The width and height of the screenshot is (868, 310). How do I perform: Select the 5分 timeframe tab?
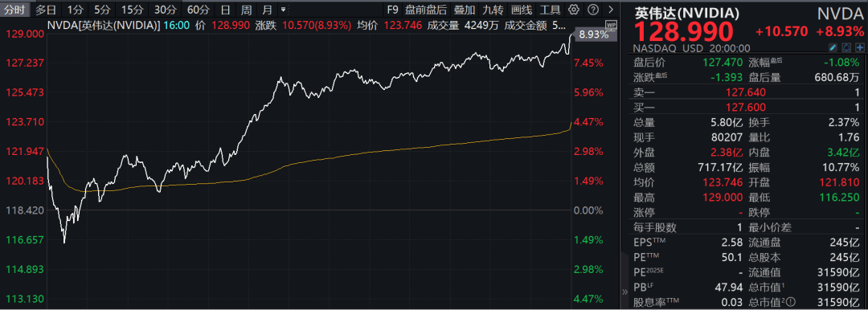[x=102, y=10]
